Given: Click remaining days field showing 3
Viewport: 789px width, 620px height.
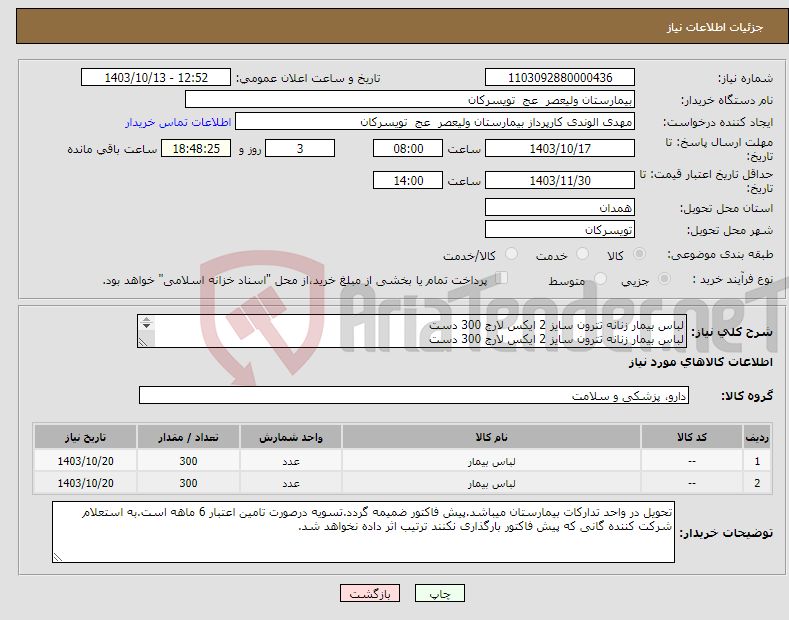Looking at the screenshot, I should 300,148.
